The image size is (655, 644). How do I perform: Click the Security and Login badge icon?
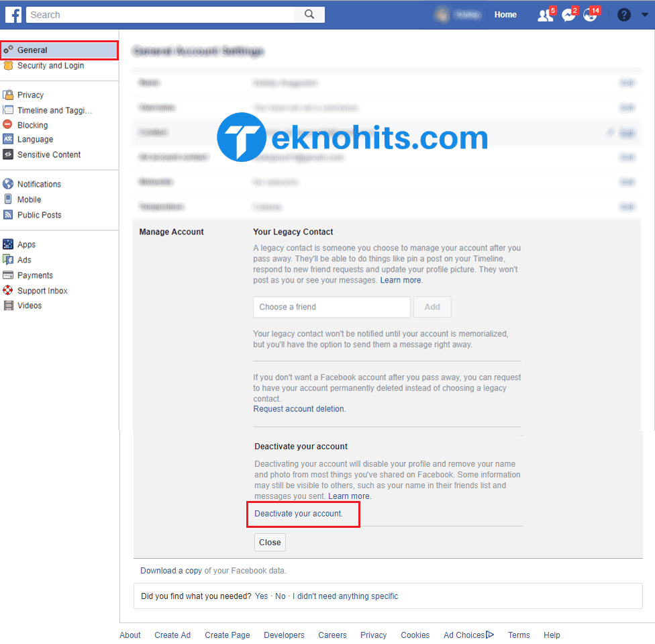tap(8, 66)
